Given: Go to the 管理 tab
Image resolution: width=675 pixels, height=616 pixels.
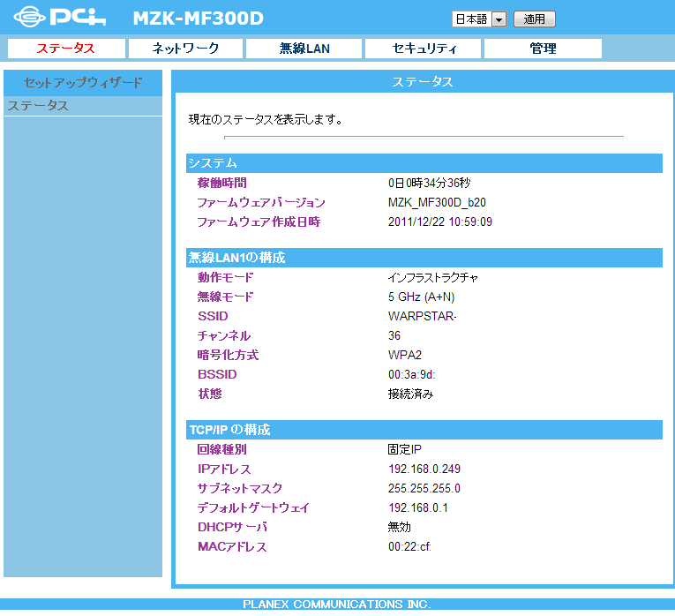Looking at the screenshot, I should point(543,49).
